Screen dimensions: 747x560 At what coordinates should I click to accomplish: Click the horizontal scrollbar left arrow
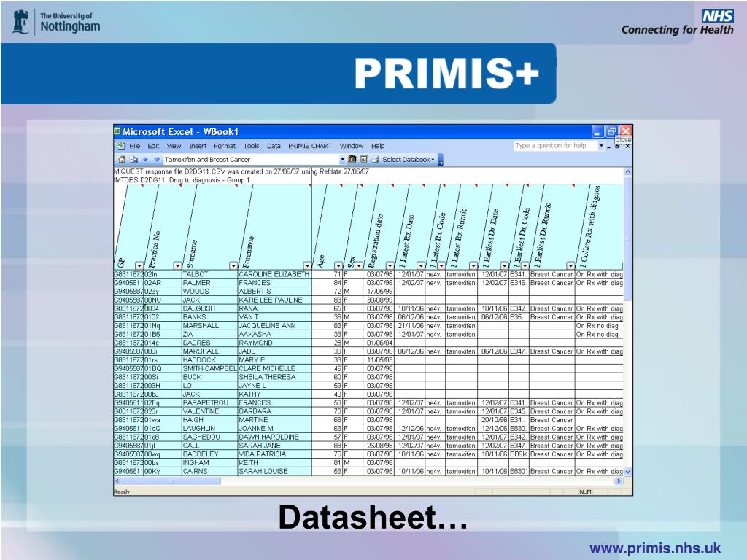click(117, 481)
